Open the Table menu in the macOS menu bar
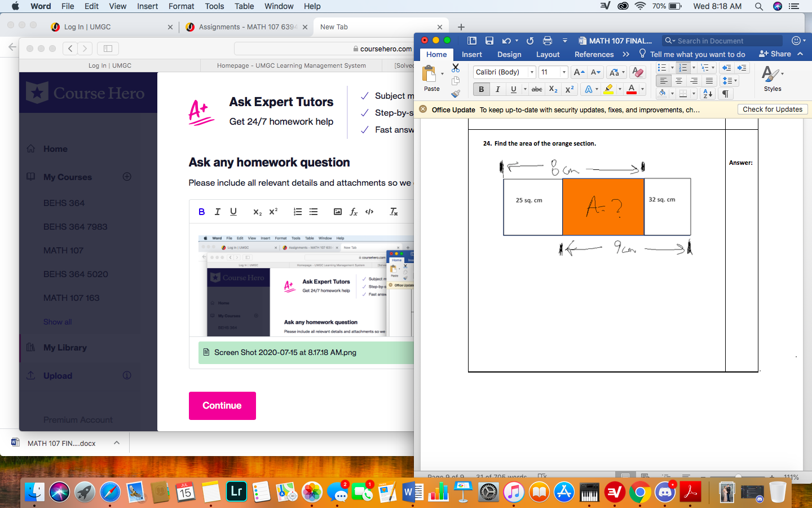The height and width of the screenshot is (508, 812). (244, 6)
